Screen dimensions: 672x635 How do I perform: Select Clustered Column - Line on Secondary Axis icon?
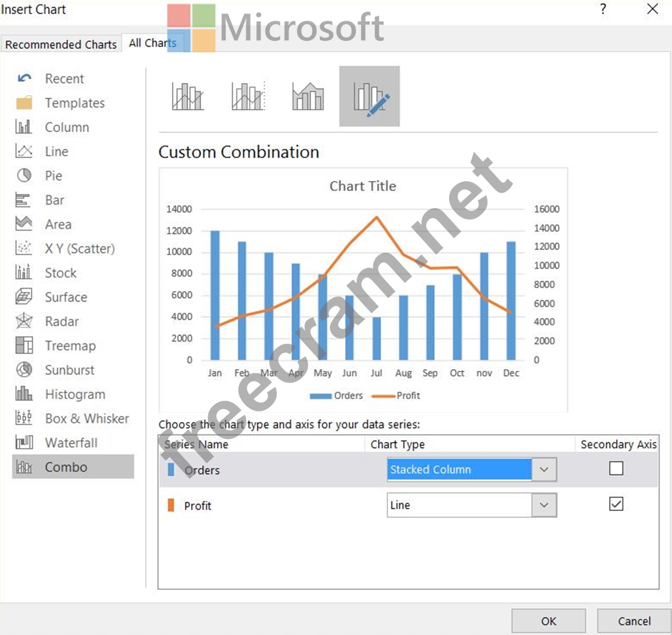[248, 96]
